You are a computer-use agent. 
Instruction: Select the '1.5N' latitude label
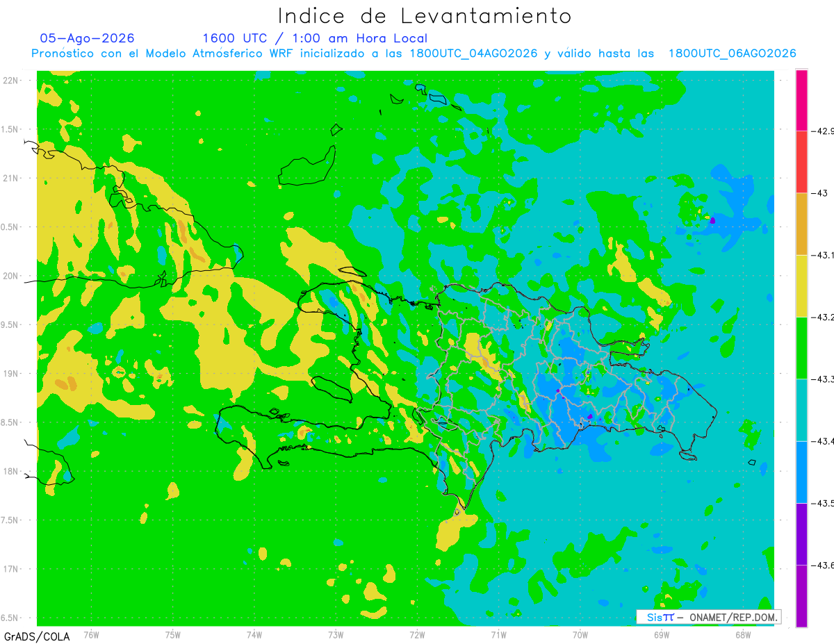pos(10,129)
